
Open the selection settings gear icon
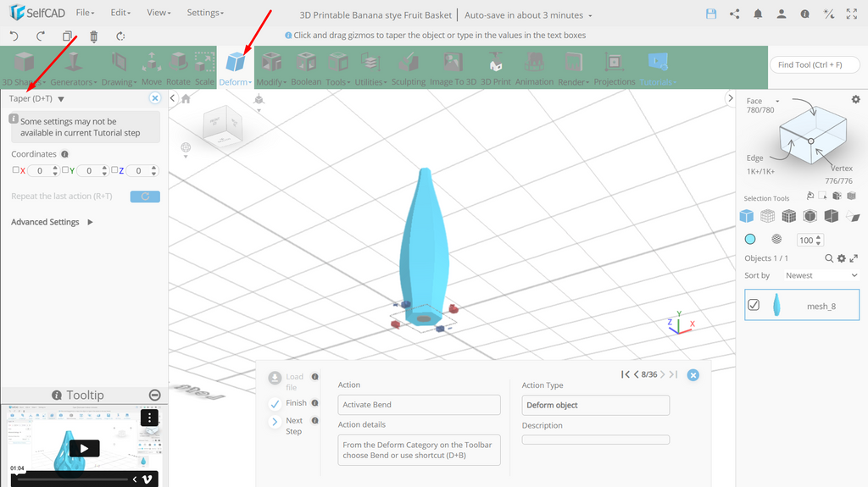(x=856, y=99)
